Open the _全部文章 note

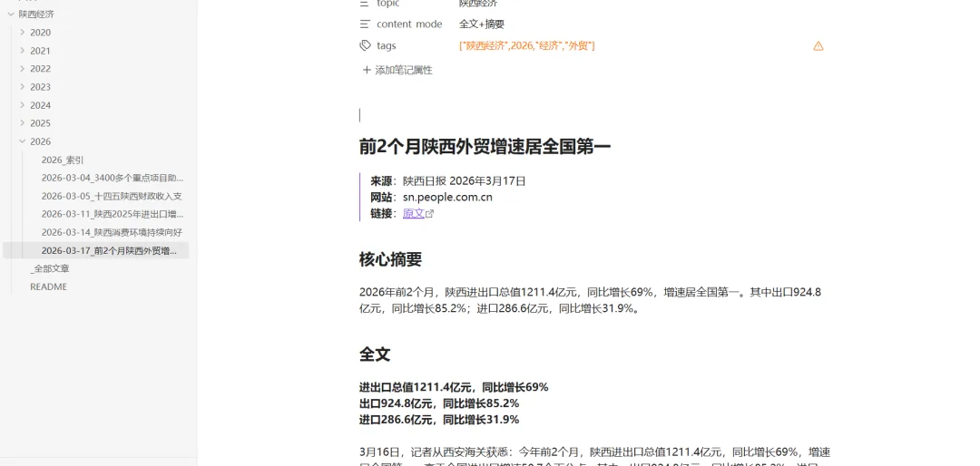coord(49,268)
